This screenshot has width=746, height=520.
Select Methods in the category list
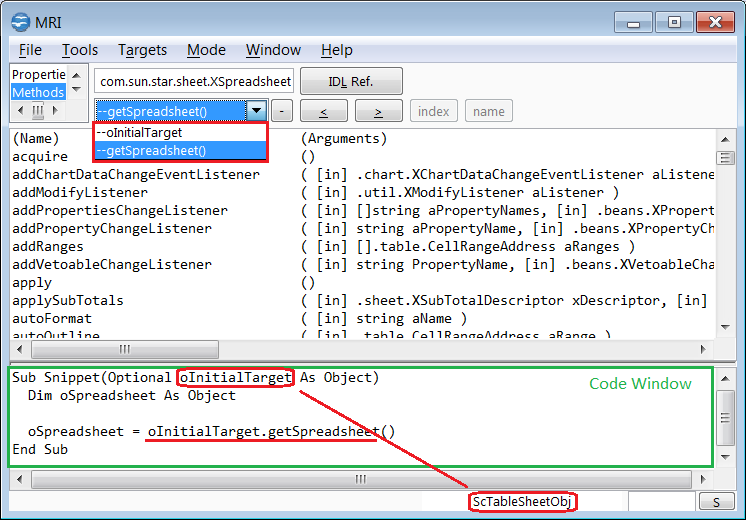pos(38,92)
